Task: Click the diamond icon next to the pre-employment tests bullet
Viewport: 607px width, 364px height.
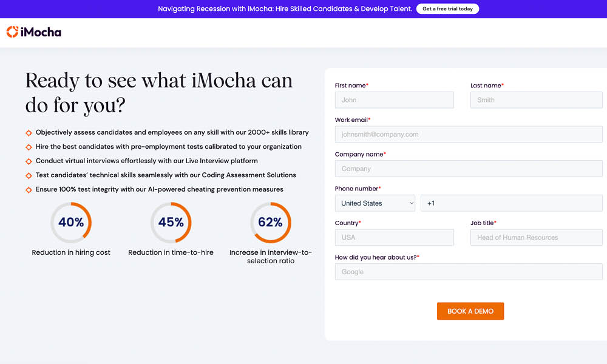Action: (29, 146)
